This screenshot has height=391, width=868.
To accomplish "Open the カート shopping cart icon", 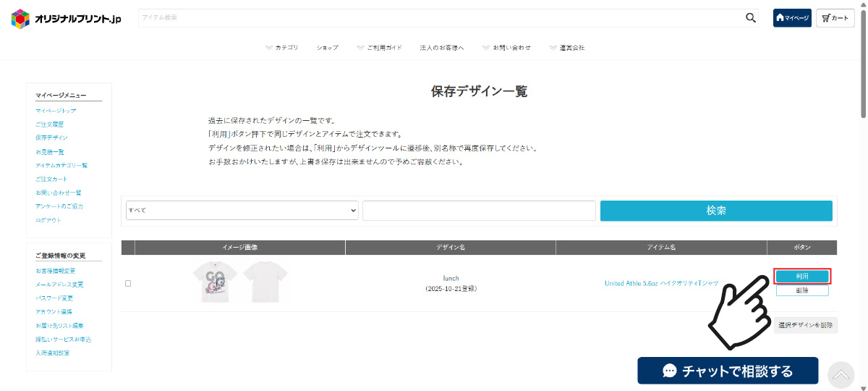I will (x=835, y=18).
